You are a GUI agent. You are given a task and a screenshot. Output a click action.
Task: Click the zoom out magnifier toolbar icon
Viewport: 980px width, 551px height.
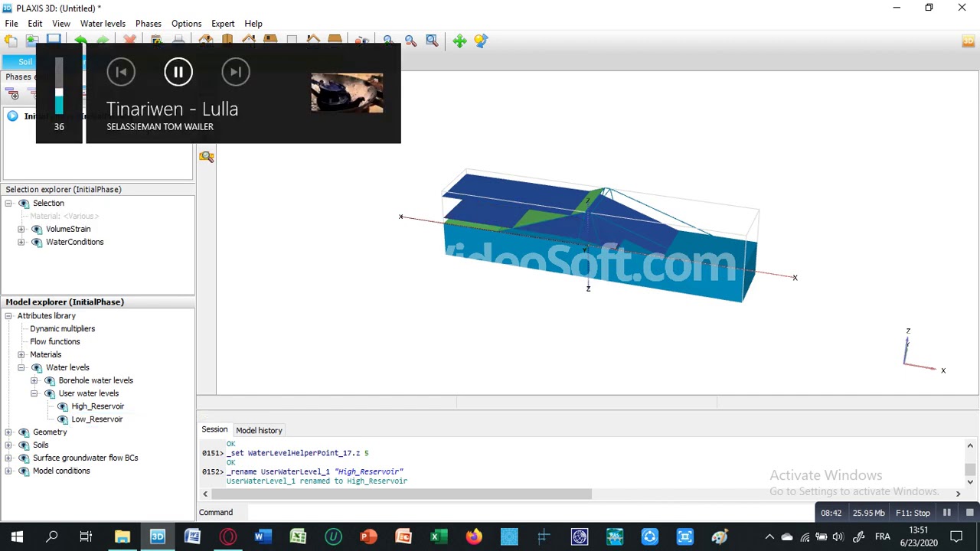[410, 41]
